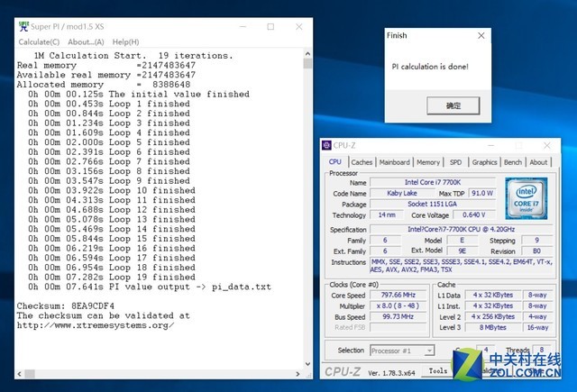Screen dimensions: 577x392
Task: Click the L1 Inst. associativity value '8-way'
Action: pyautogui.click(x=537, y=306)
